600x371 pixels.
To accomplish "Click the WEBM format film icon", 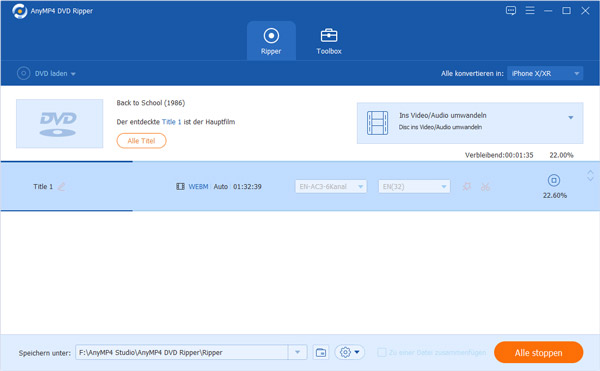I will pyautogui.click(x=180, y=187).
